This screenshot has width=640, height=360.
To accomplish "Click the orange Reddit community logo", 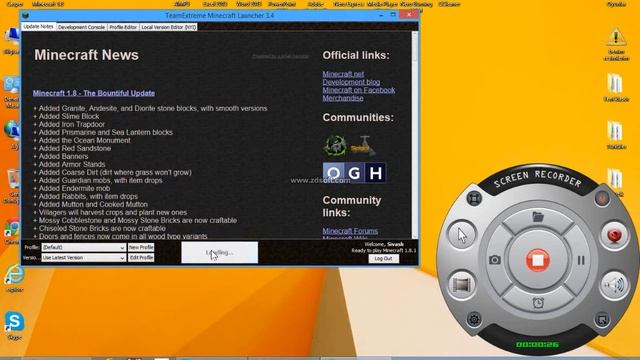I will click(363, 147).
